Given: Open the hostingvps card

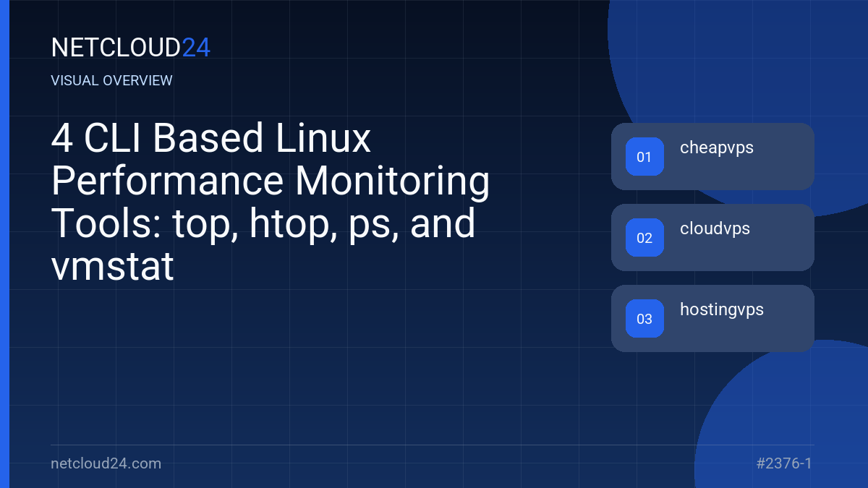Looking at the screenshot, I should 712,318.
